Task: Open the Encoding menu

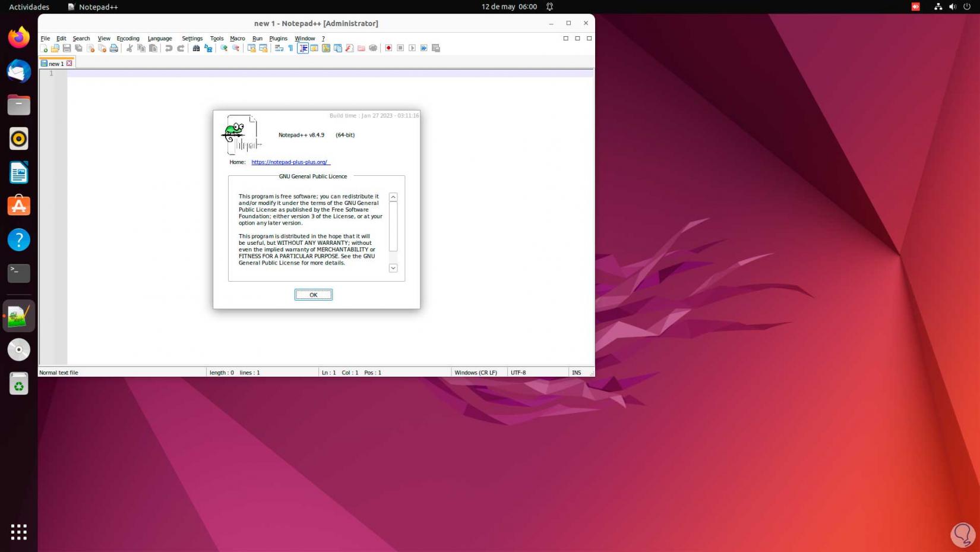Action: [128, 39]
